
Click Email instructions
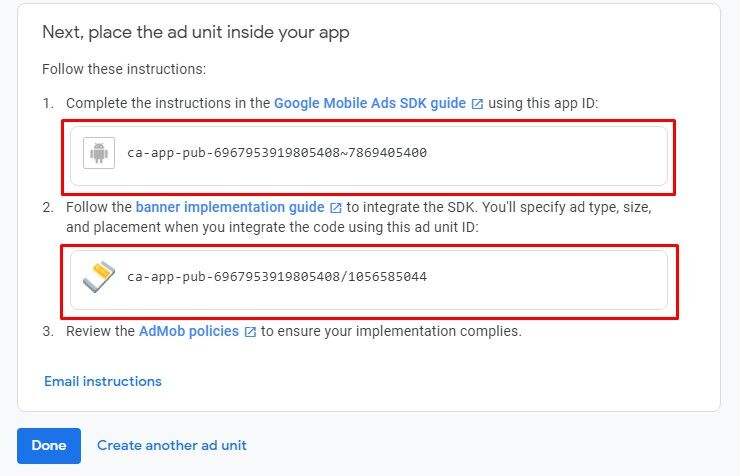103,381
